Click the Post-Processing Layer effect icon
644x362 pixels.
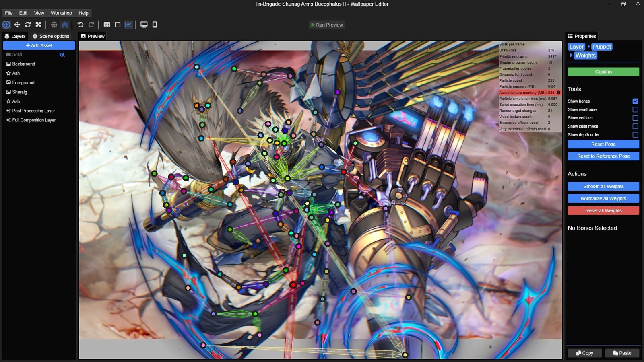coord(8,111)
